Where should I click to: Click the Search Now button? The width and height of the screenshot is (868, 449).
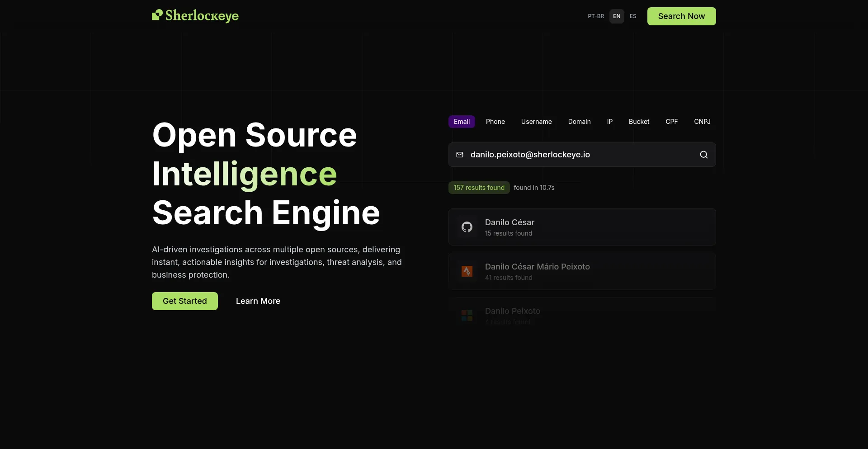click(x=681, y=16)
